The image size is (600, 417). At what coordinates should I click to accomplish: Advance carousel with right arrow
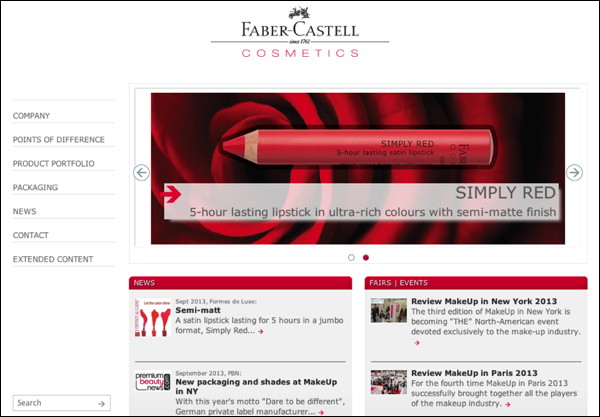coord(574,173)
